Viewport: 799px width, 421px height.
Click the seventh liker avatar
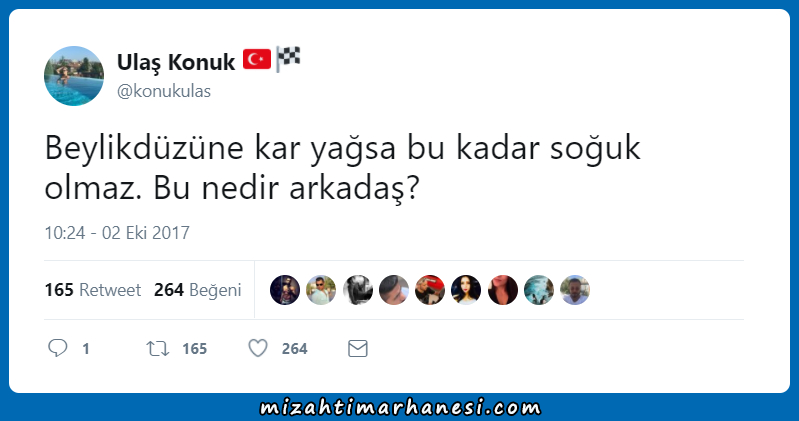[x=503, y=290]
